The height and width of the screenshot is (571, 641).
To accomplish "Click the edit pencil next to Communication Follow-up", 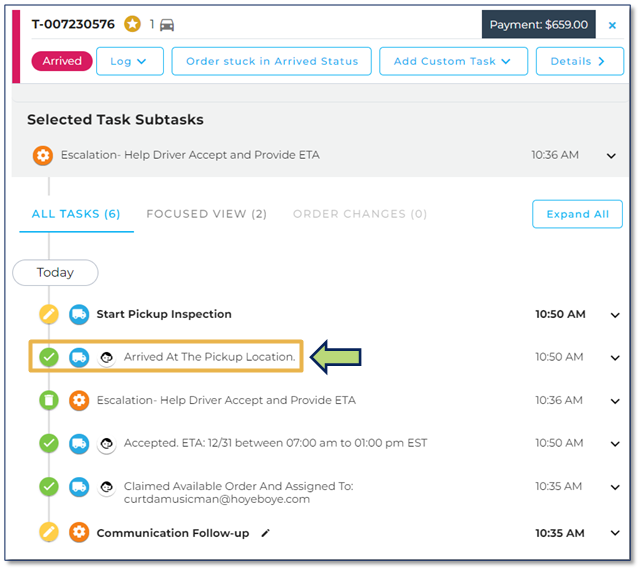I will (x=266, y=533).
